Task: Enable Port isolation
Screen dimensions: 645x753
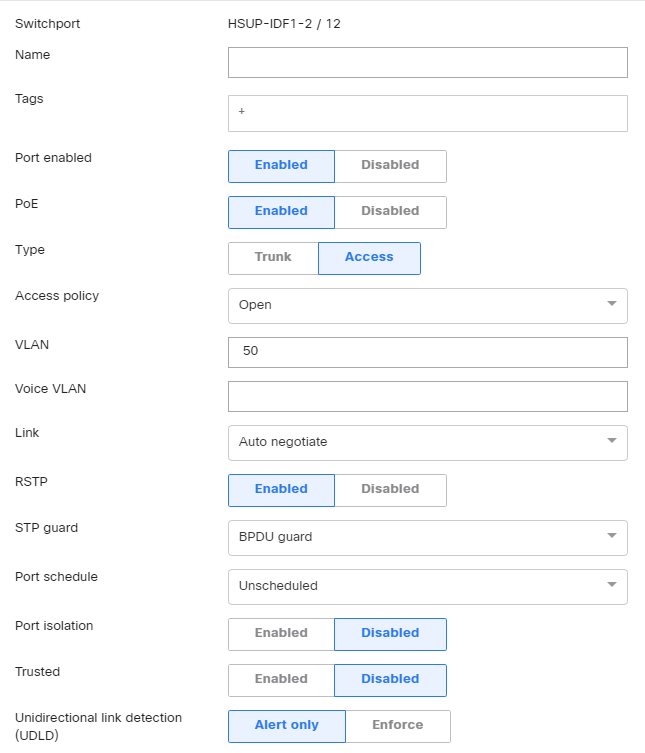Action: (281, 634)
